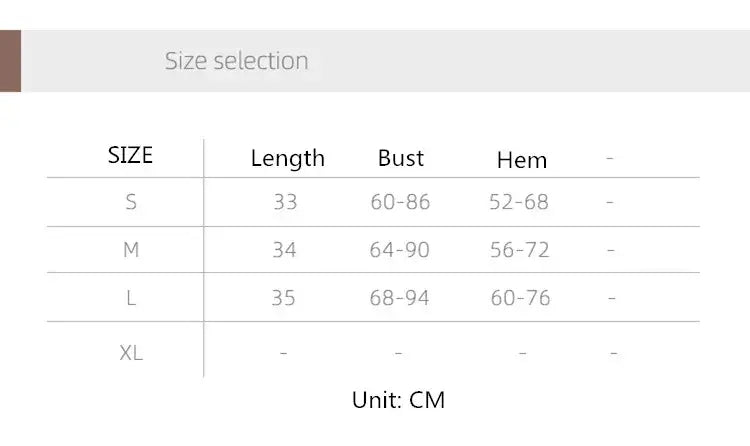Select the hem range 60-76
The width and height of the screenshot is (750, 446).
point(520,298)
